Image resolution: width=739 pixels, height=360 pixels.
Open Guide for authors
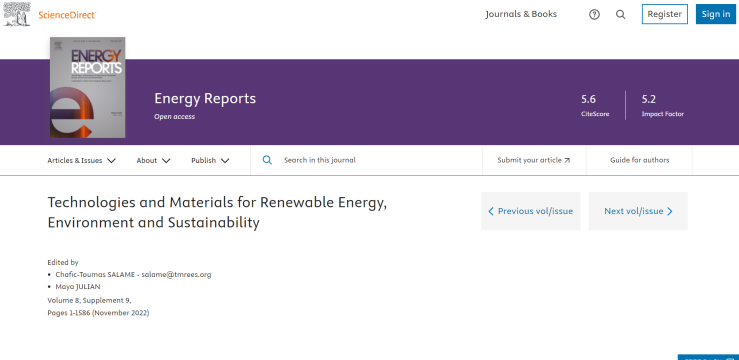pyautogui.click(x=640, y=160)
